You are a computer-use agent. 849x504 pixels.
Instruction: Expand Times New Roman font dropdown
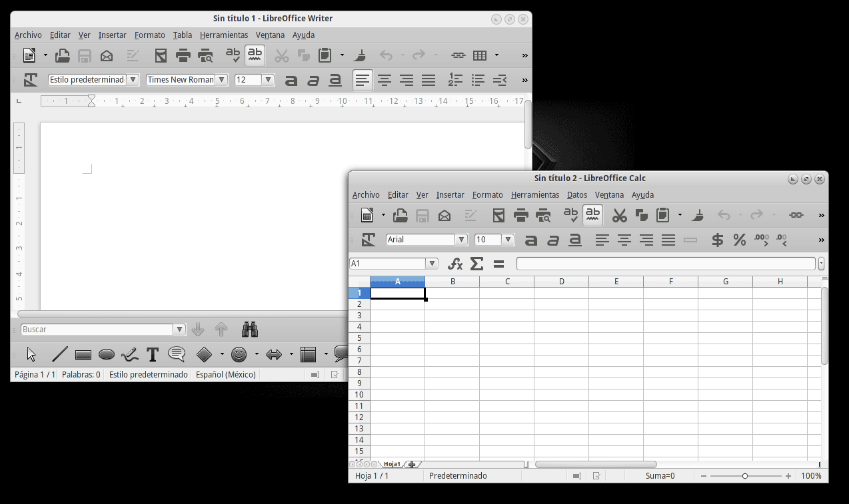tap(222, 79)
